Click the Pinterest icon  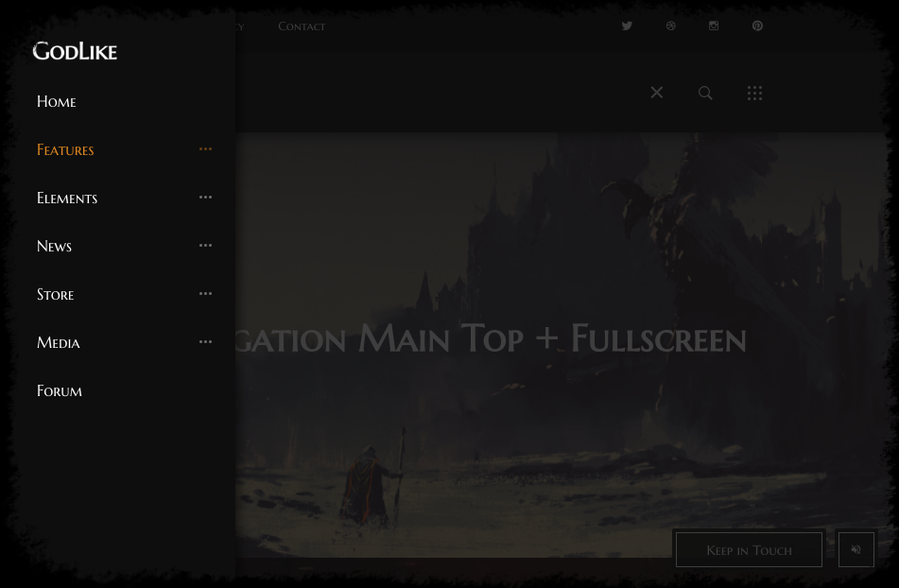pyautogui.click(x=757, y=26)
